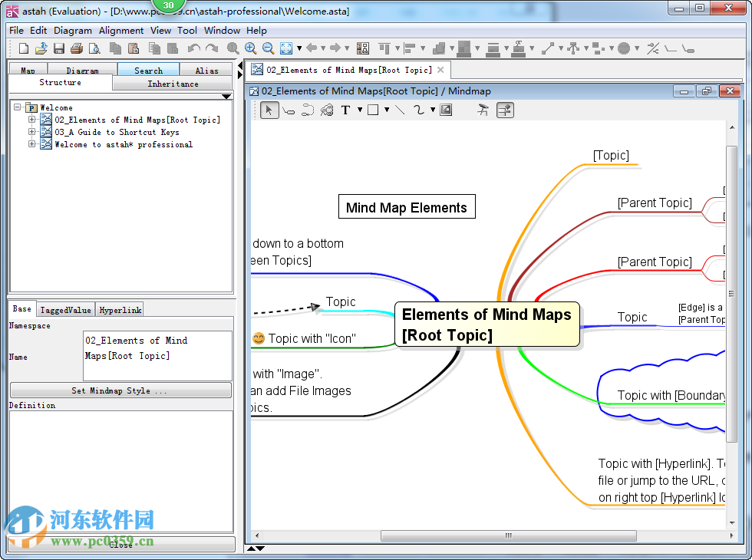The width and height of the screenshot is (752, 560).
Task: Open the Diagram menu
Action: pyautogui.click(x=73, y=31)
